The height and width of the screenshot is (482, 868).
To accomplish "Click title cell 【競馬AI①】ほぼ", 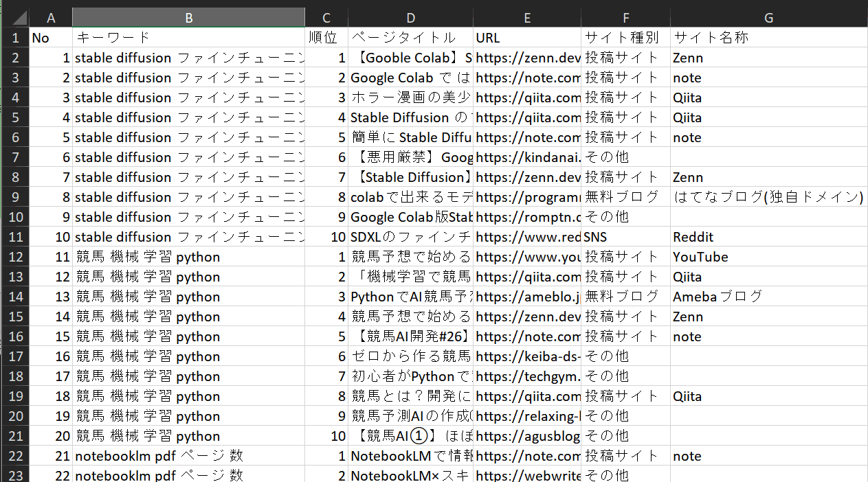I will [411, 436].
